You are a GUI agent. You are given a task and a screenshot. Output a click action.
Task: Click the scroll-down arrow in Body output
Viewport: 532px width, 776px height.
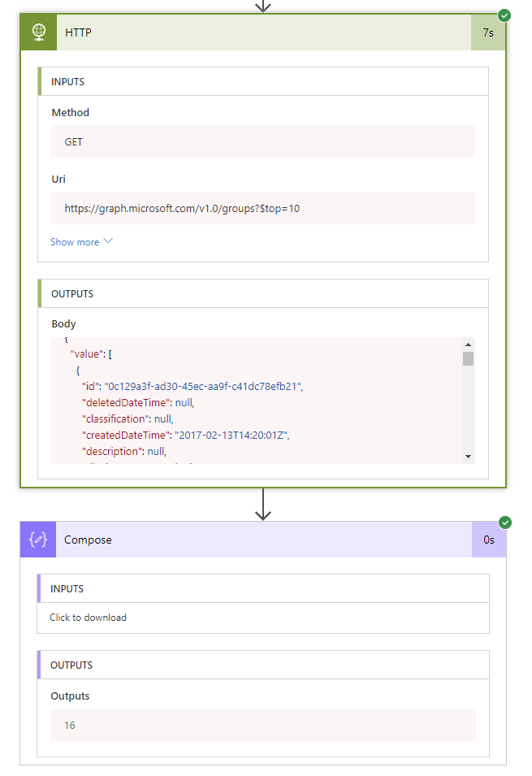(468, 457)
